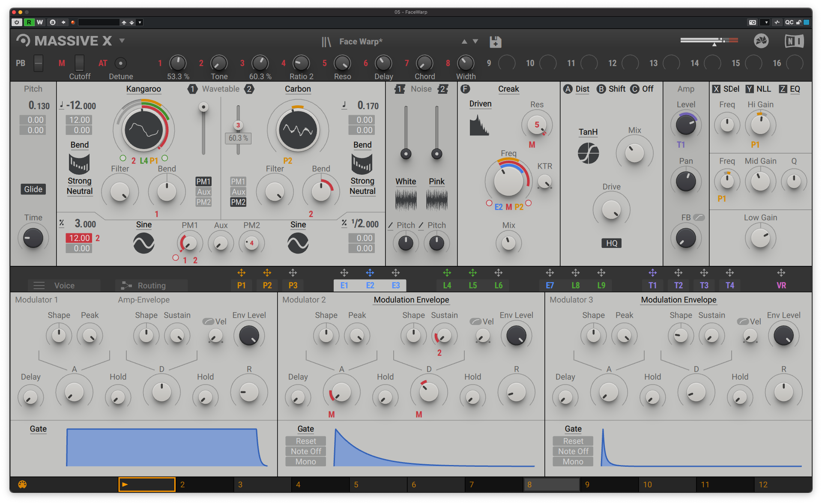Screen dimensions: 822x504
Task: Click the play arrow on pattern 1
Action: pyautogui.click(x=125, y=484)
